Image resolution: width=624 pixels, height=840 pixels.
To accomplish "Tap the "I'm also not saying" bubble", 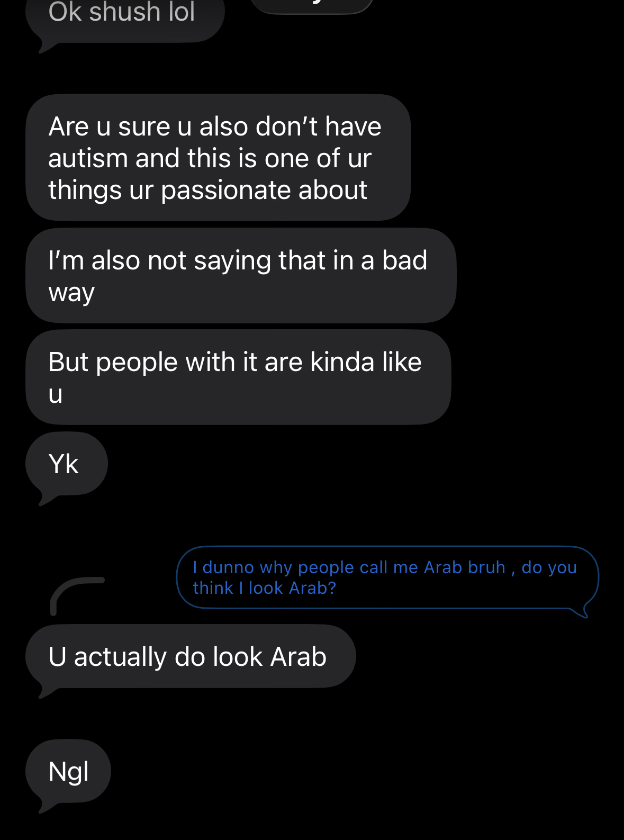I will click(x=241, y=276).
